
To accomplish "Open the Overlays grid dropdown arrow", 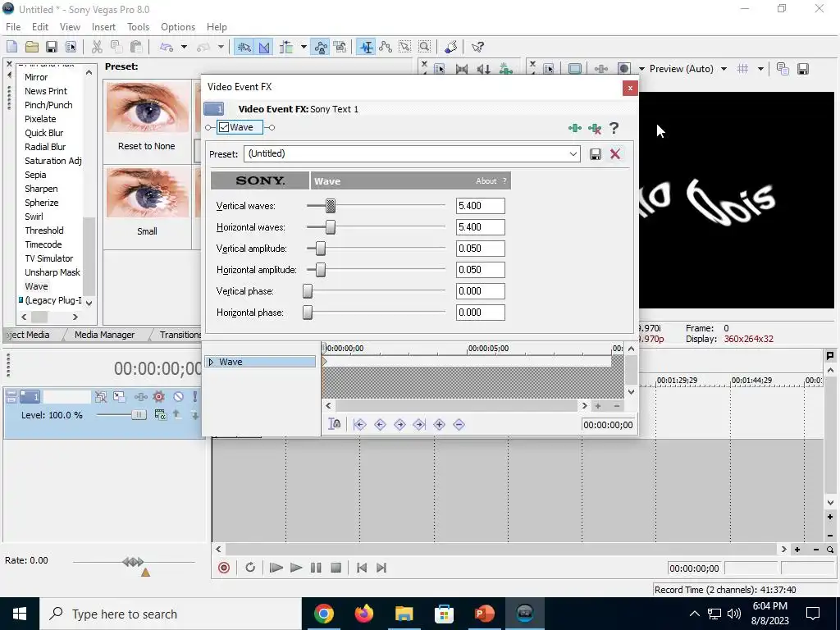I will coord(760,69).
